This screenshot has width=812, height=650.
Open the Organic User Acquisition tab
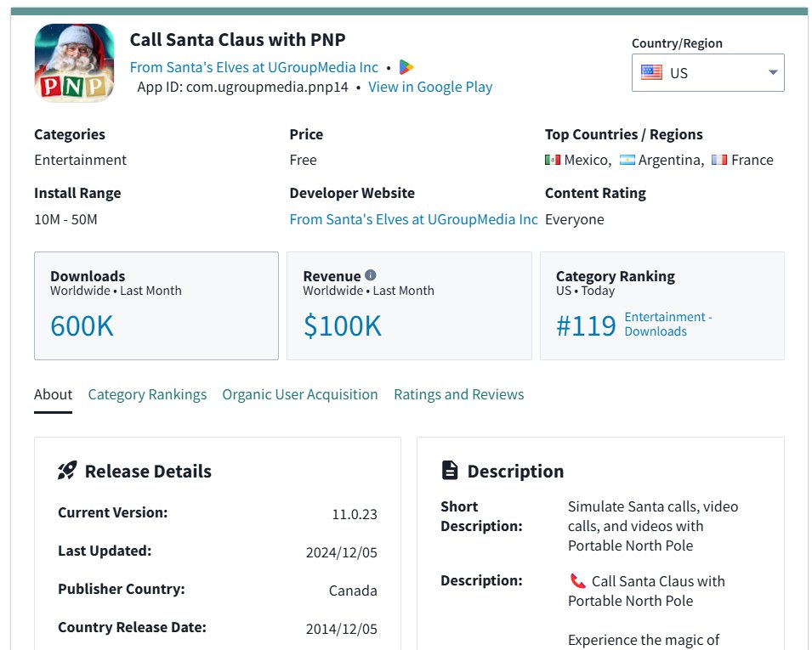[299, 394]
